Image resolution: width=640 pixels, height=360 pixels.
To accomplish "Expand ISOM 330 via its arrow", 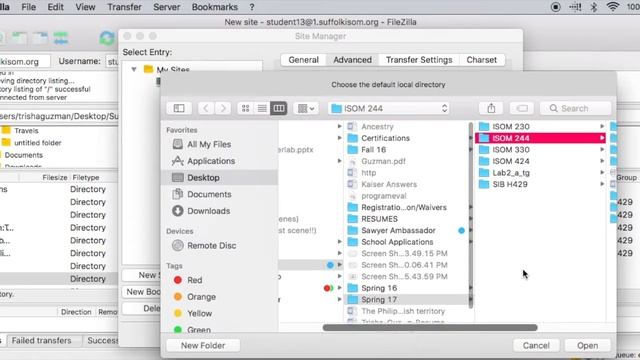I will click(x=602, y=149).
